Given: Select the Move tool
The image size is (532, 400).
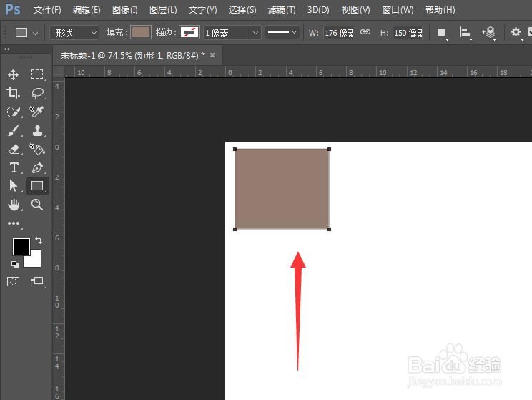Looking at the screenshot, I should [14, 74].
